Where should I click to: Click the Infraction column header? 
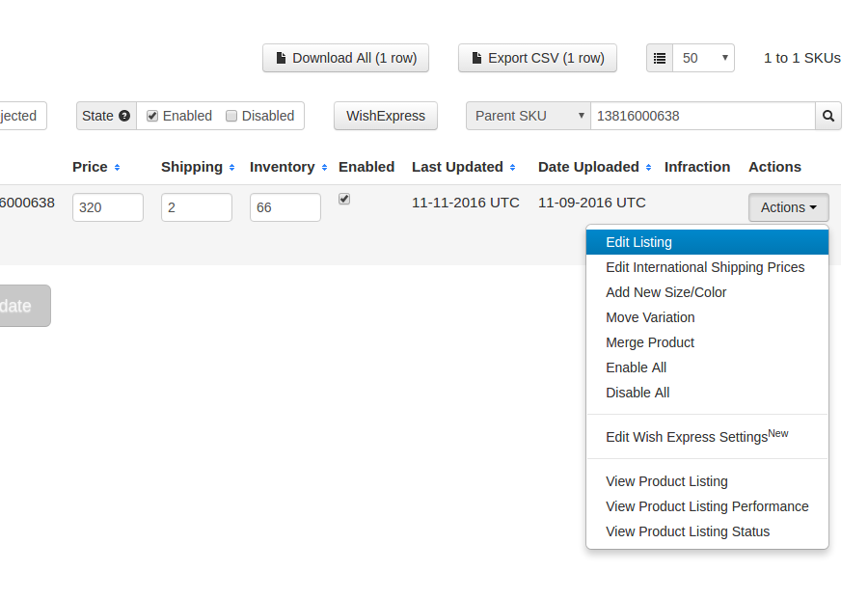pos(697,167)
